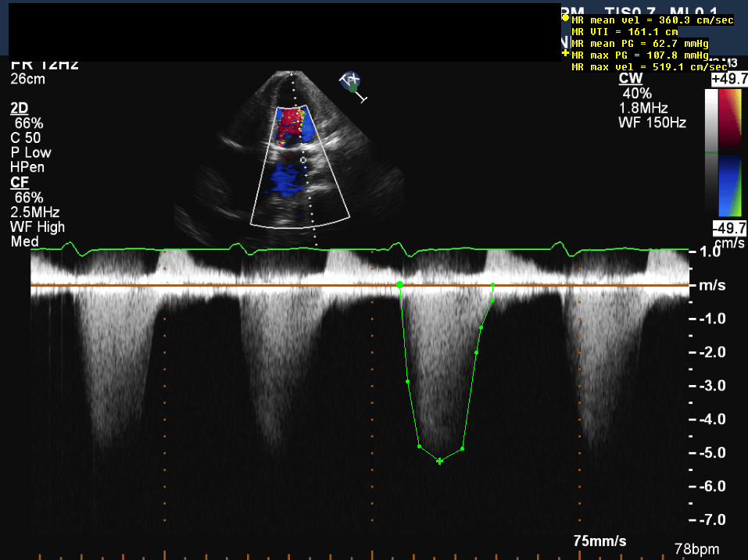
Task: Click the yellow bullet beside MR mean vel
Action: point(566,17)
